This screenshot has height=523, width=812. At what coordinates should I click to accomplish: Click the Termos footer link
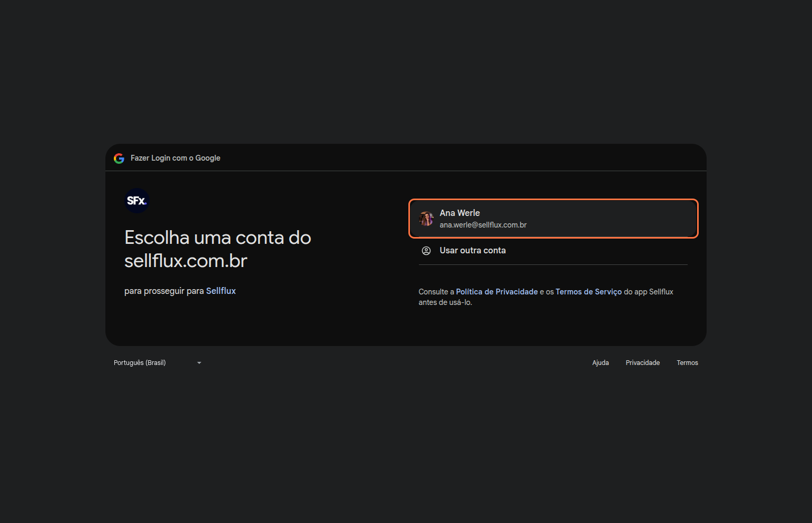(687, 363)
